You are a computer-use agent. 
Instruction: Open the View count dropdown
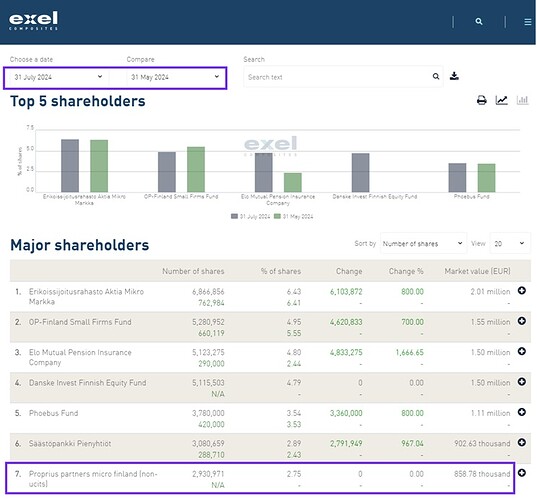tap(510, 243)
